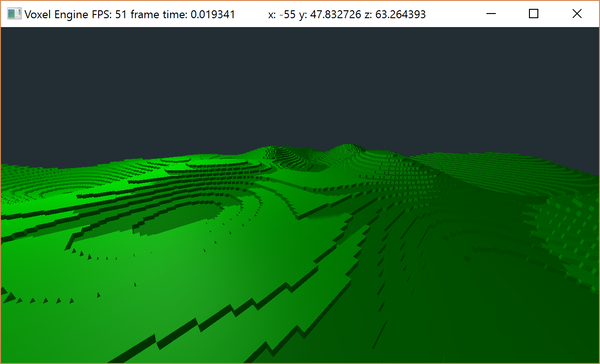Close the Voxel Engine window
The width and height of the screenshot is (600, 364).
click(x=577, y=14)
